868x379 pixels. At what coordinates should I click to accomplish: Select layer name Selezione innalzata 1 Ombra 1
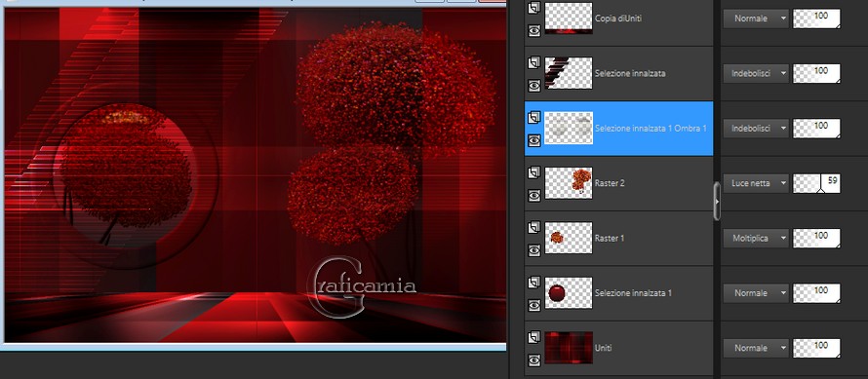pyautogui.click(x=651, y=128)
